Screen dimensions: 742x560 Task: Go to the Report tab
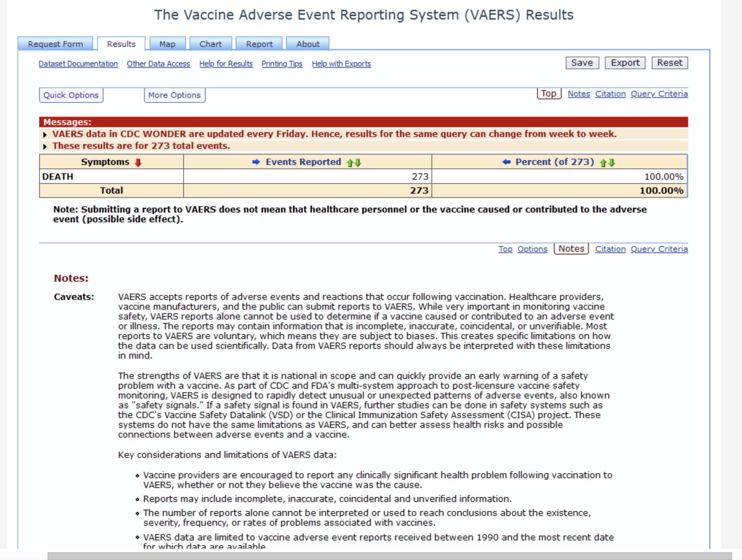tap(259, 44)
